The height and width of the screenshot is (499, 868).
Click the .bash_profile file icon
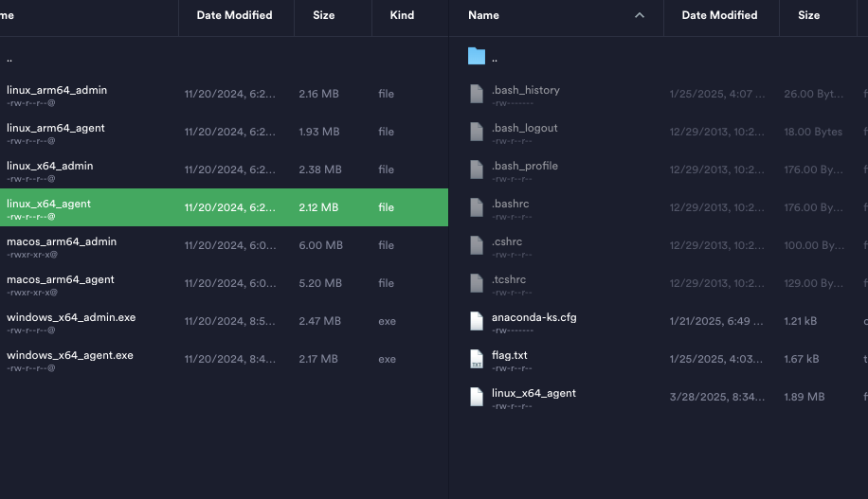pyautogui.click(x=476, y=169)
